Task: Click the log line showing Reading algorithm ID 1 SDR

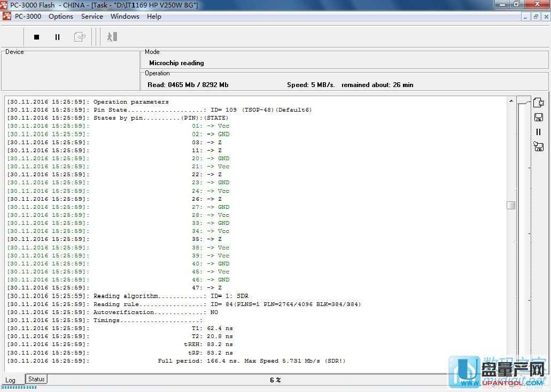Action: click(x=168, y=296)
